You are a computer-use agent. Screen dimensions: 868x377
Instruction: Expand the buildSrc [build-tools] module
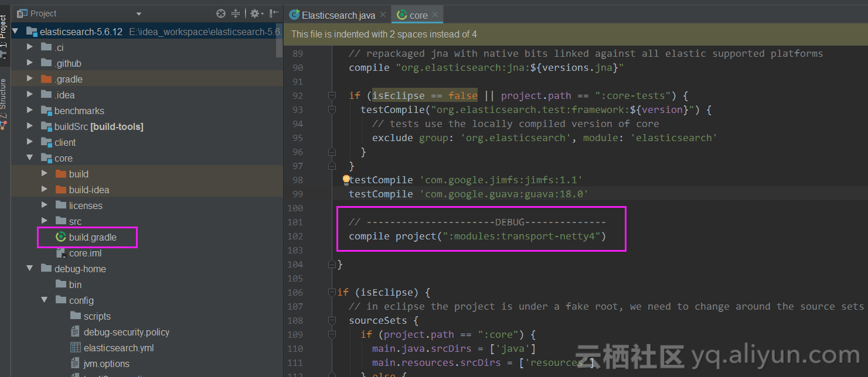click(x=30, y=126)
